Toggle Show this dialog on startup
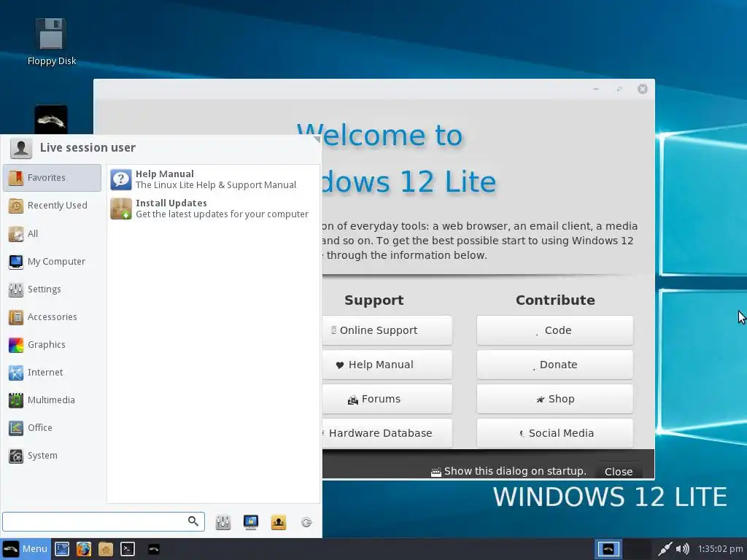This screenshot has width=747, height=560. click(508, 472)
